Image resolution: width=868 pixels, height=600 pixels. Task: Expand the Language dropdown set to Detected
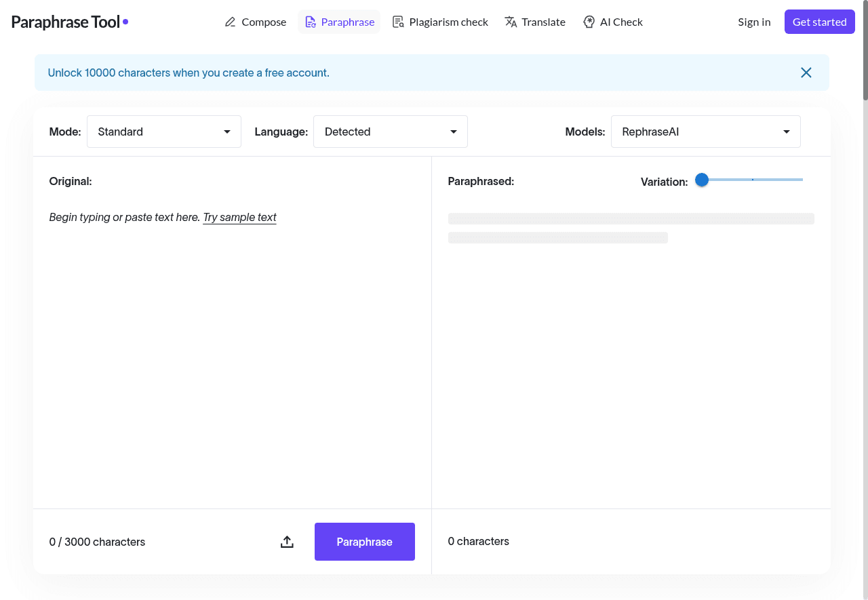coord(390,132)
